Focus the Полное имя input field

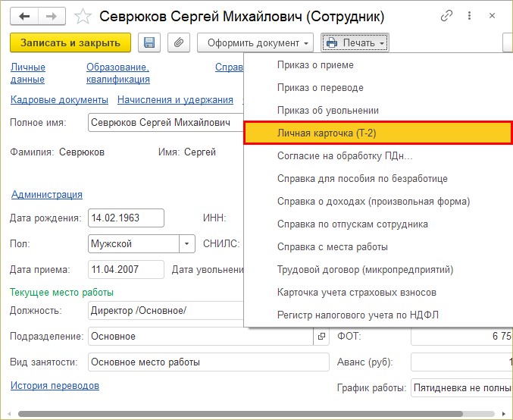[166, 123]
